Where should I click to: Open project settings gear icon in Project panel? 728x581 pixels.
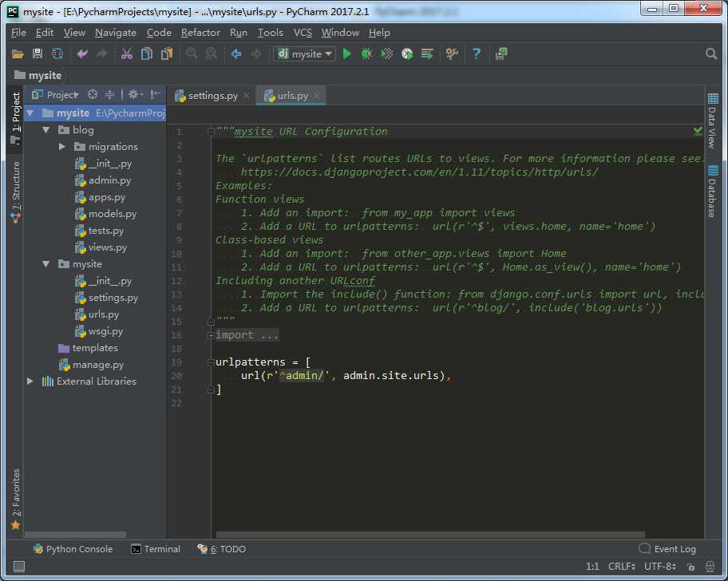coord(133,94)
